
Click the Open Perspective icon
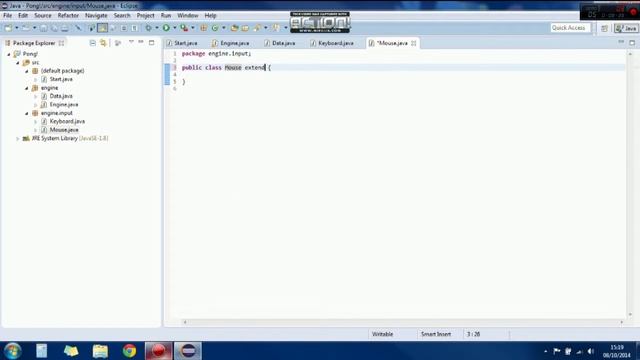pyautogui.click(x=604, y=28)
